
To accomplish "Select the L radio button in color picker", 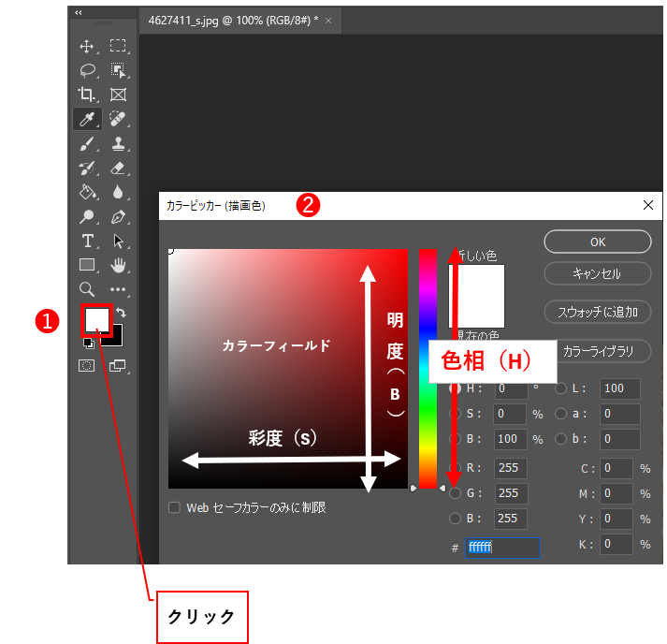I will (561, 388).
